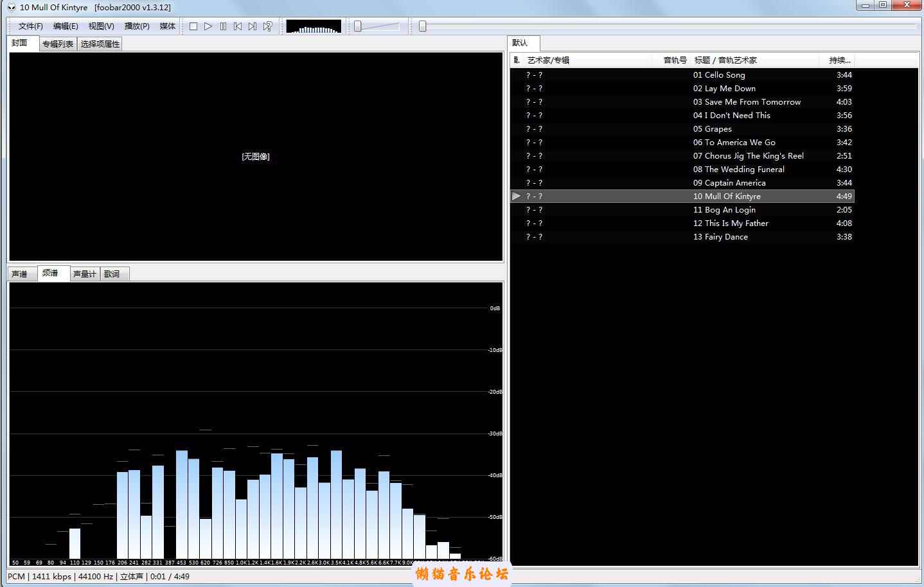Click the [无图像] album art placeholder
The image size is (924, 587).
pos(256,157)
